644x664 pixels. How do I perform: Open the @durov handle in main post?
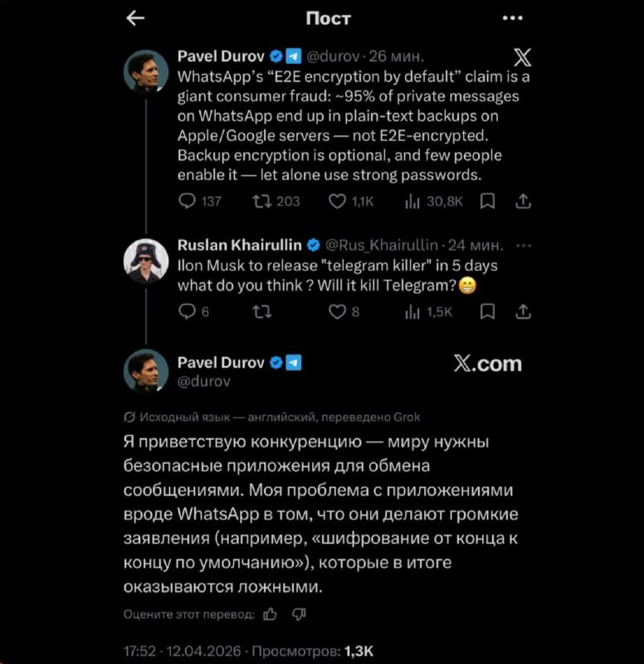click(x=203, y=381)
